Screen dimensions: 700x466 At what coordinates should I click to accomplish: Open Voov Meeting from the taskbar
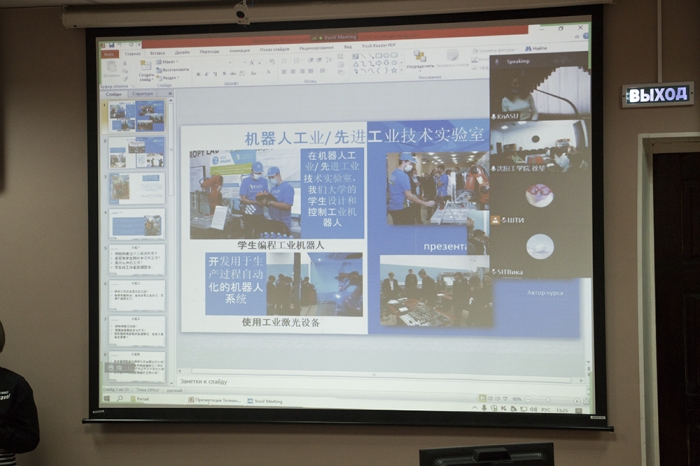tap(266, 401)
